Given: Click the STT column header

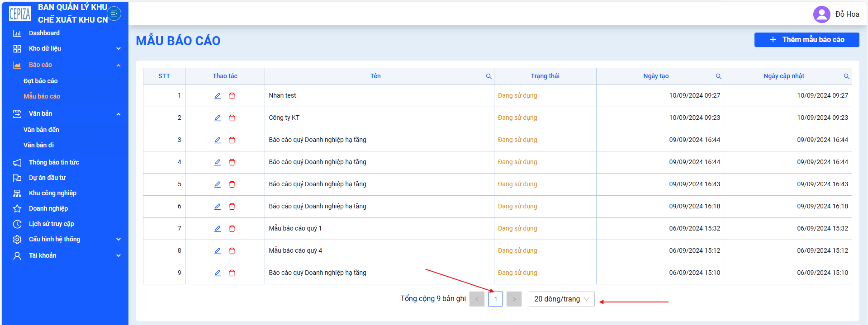Looking at the screenshot, I should 164,76.
